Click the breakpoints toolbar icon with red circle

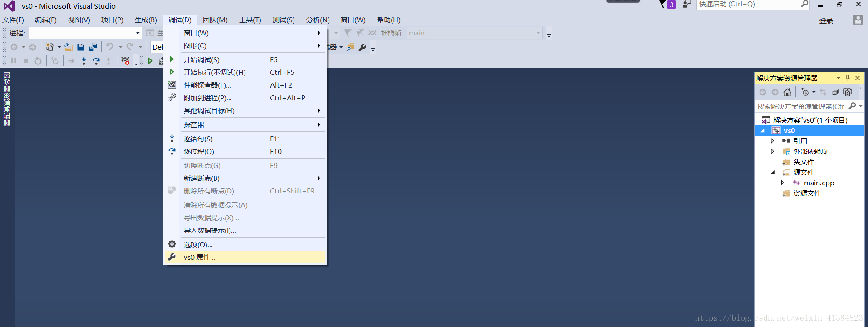point(125,60)
